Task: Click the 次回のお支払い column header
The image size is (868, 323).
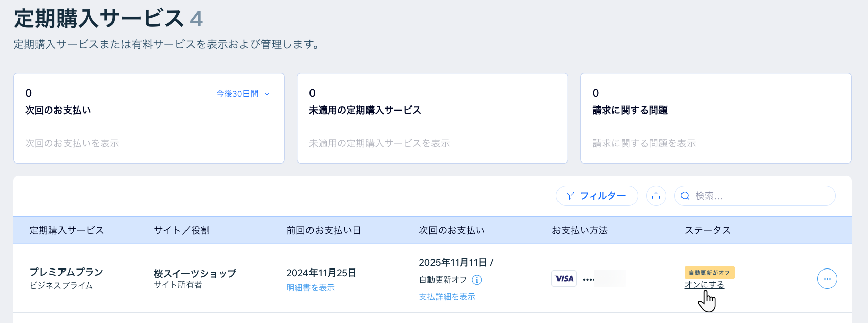Action: (x=451, y=230)
